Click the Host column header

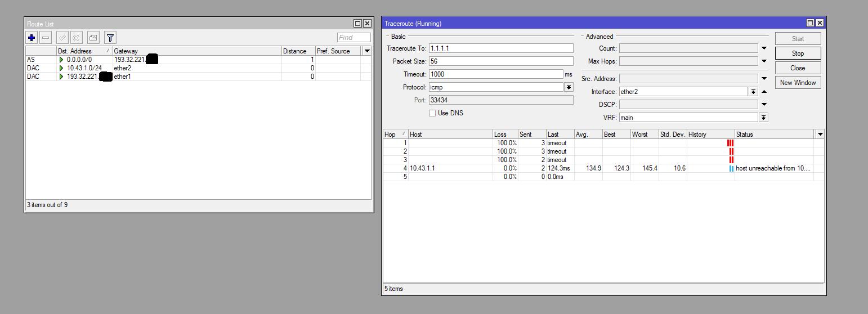click(x=450, y=134)
